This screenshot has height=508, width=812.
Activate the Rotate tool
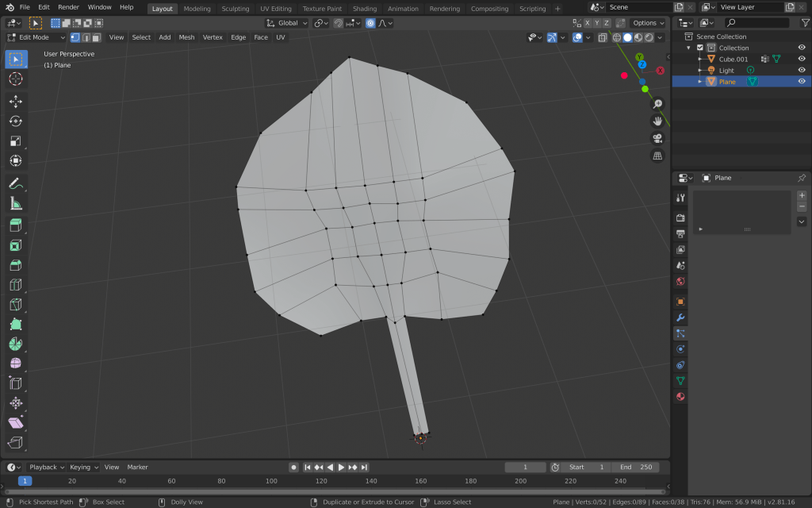16,121
